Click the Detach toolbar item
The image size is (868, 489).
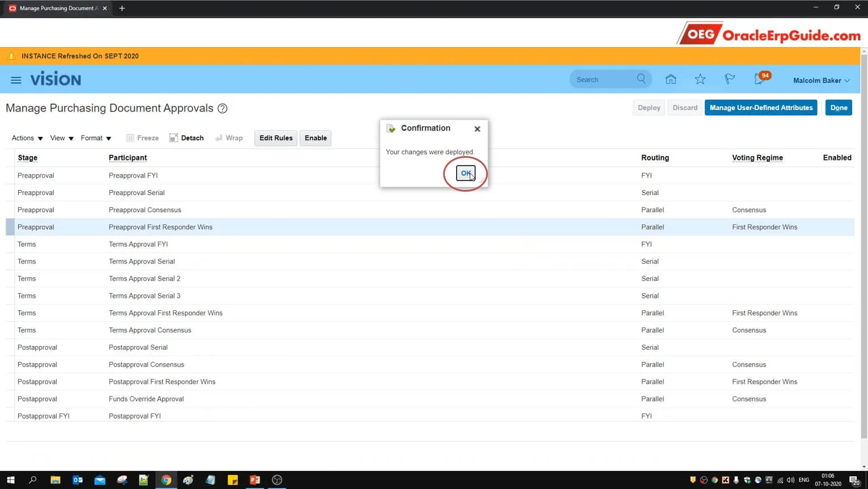point(187,138)
